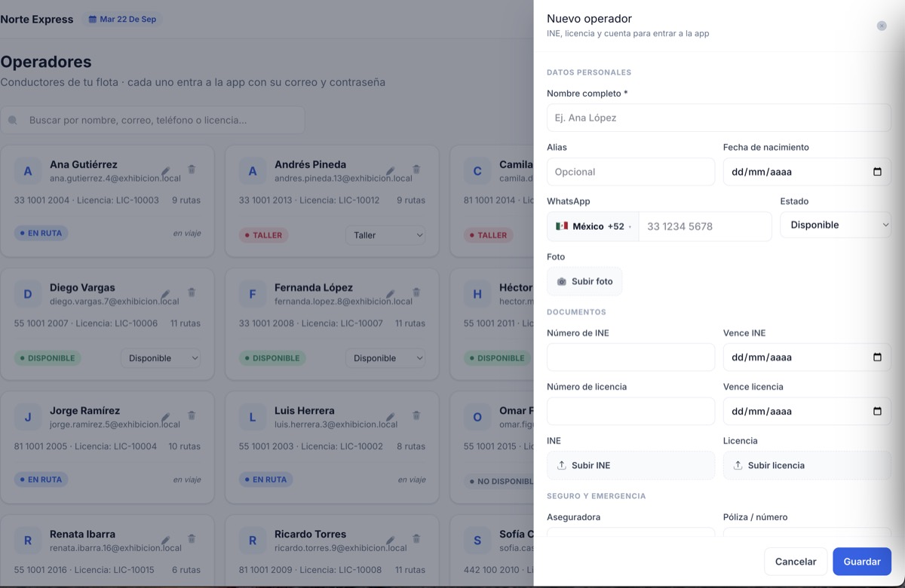Delete Andrés Pineda with the trash icon
The width and height of the screenshot is (905, 588).
click(x=416, y=170)
